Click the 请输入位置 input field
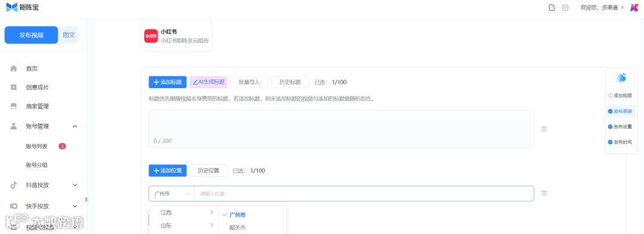The height and width of the screenshot is (234, 644). (364, 194)
